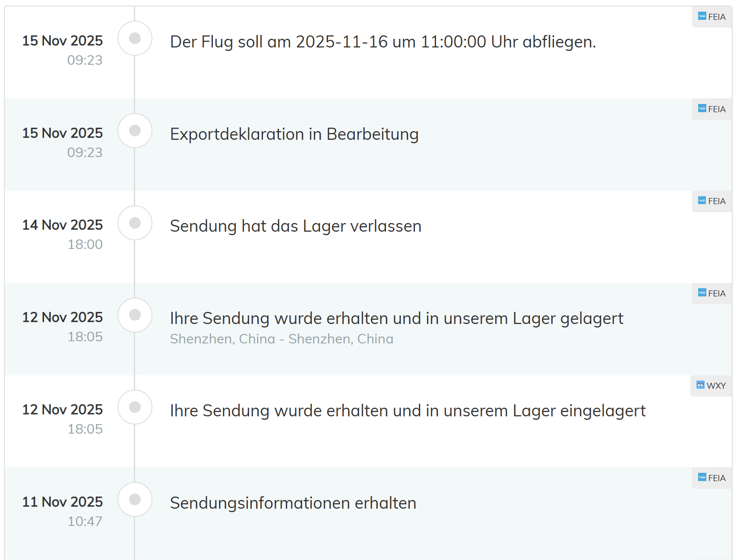The height and width of the screenshot is (560, 737).
Task: Select the timeline dot for 11 Nov 2025
Action: pyautogui.click(x=135, y=499)
